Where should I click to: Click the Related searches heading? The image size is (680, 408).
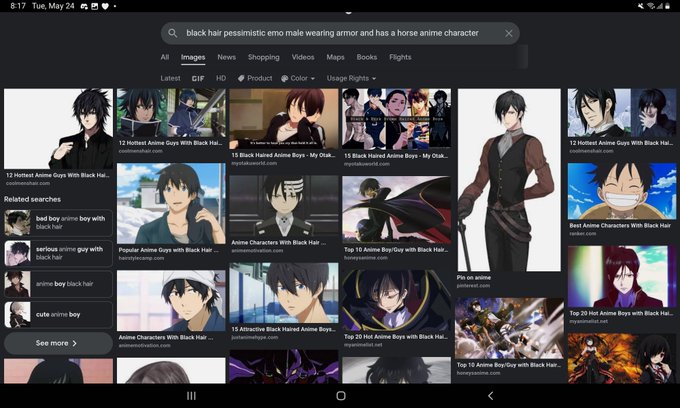[x=33, y=199]
